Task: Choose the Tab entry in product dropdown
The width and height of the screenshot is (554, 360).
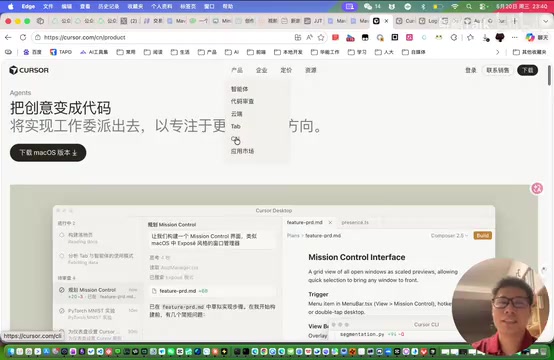Action: coord(236,126)
